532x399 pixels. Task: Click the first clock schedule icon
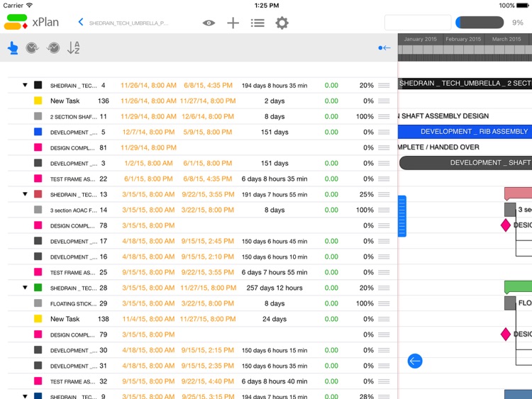tap(32, 47)
